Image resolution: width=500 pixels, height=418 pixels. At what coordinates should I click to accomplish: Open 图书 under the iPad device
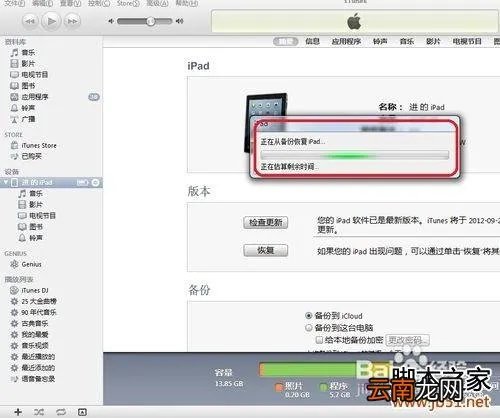click(x=30, y=227)
